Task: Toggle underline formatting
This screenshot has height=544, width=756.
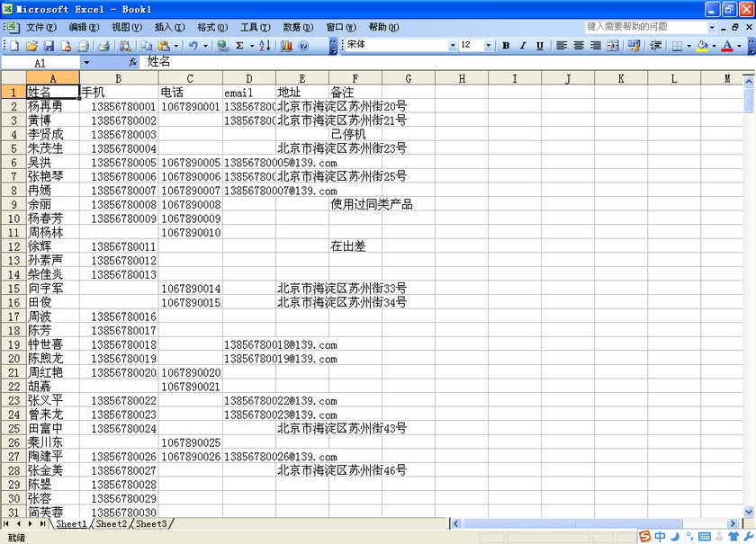Action: point(540,45)
